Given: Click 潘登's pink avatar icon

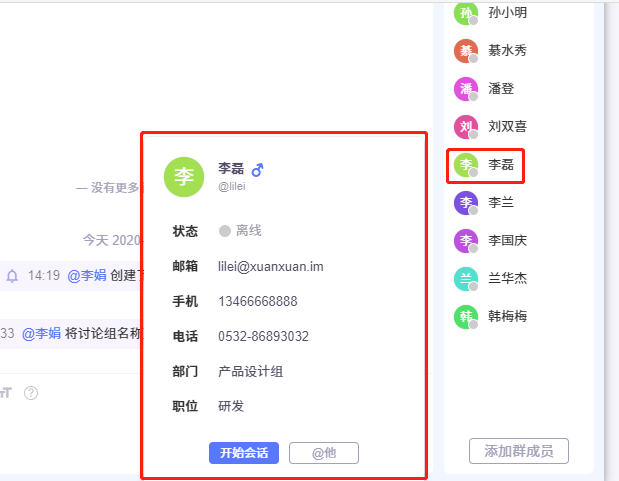Looking at the screenshot, I should click(466, 89).
